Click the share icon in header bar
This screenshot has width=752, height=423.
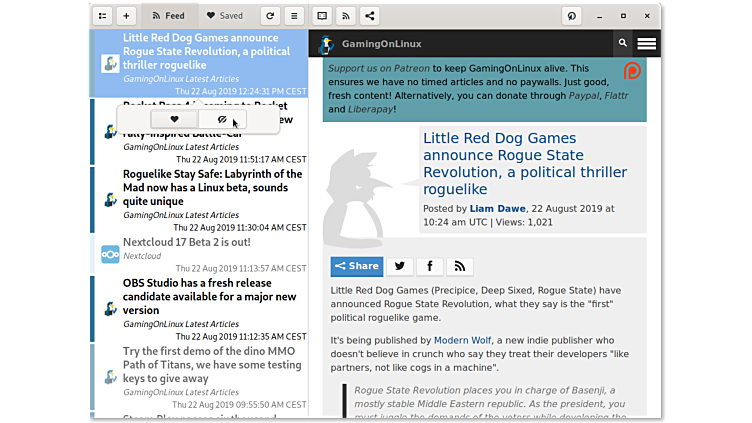(371, 16)
